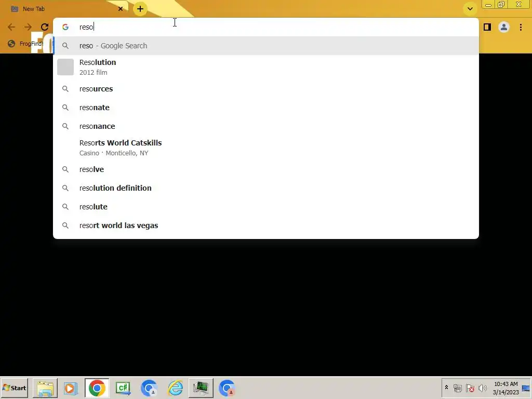Click the Google G icon in omnibox
The image size is (532, 399).
[x=65, y=27]
